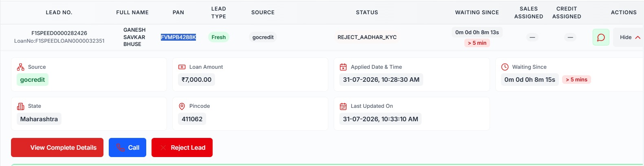Click the Sales Assigned dash placeholder
Viewport: 644px width, 166px height.
click(532, 37)
